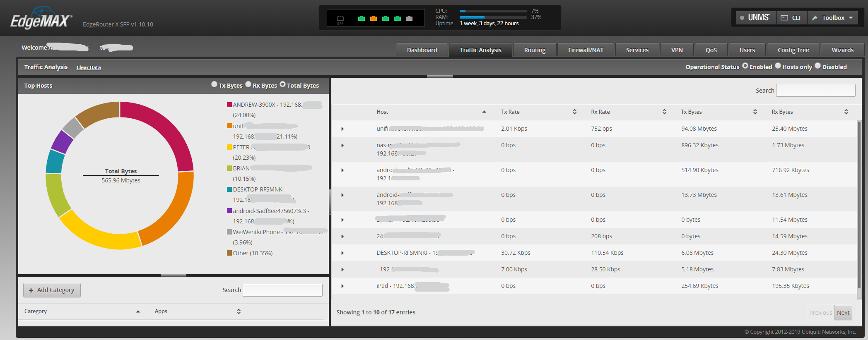Click the SFP port icon

pyautogui.click(x=340, y=19)
